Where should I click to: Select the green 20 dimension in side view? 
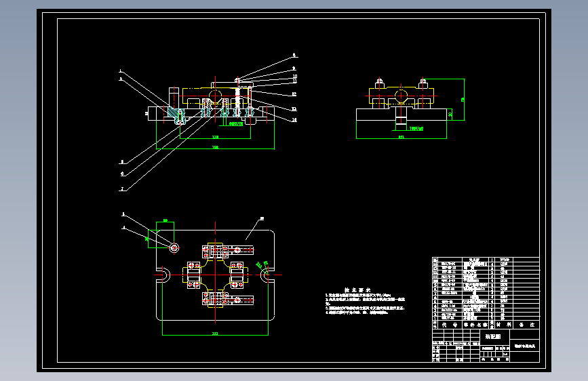tap(450, 114)
